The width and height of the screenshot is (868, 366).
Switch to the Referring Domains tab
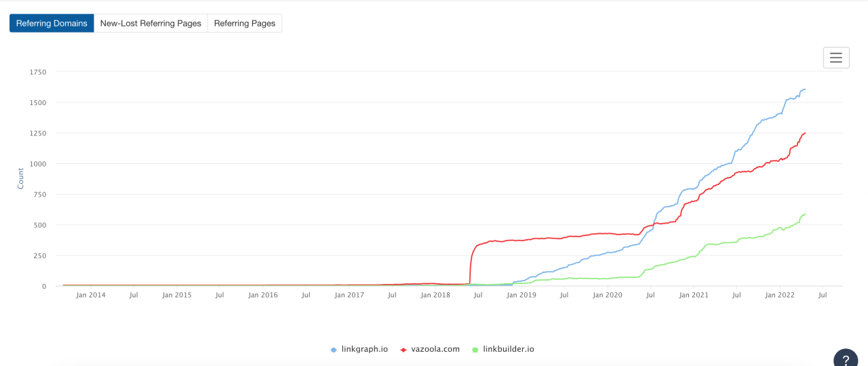(x=52, y=23)
